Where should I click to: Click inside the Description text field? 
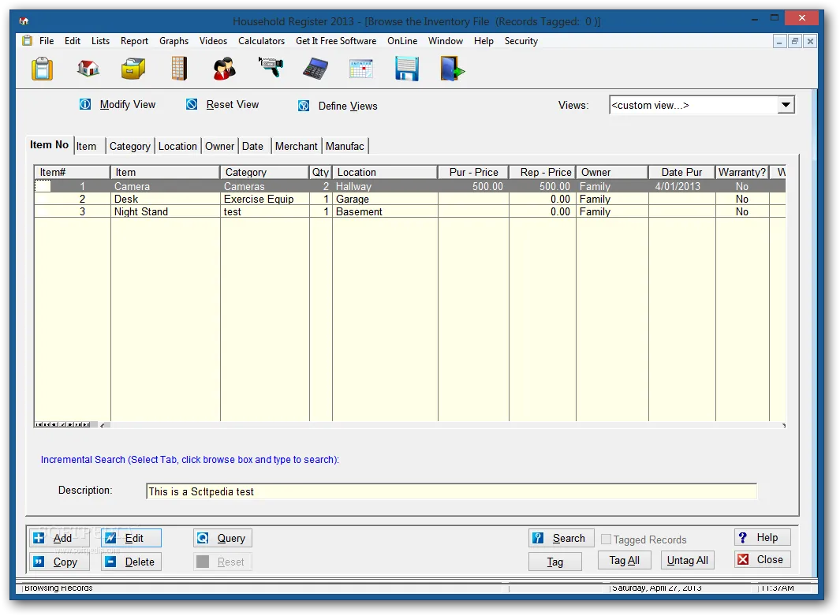394,491
